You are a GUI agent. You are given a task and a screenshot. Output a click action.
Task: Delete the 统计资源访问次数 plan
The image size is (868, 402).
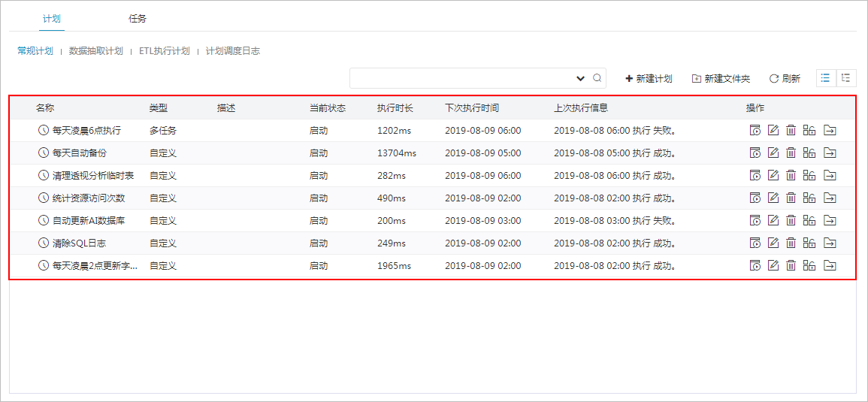(x=791, y=198)
